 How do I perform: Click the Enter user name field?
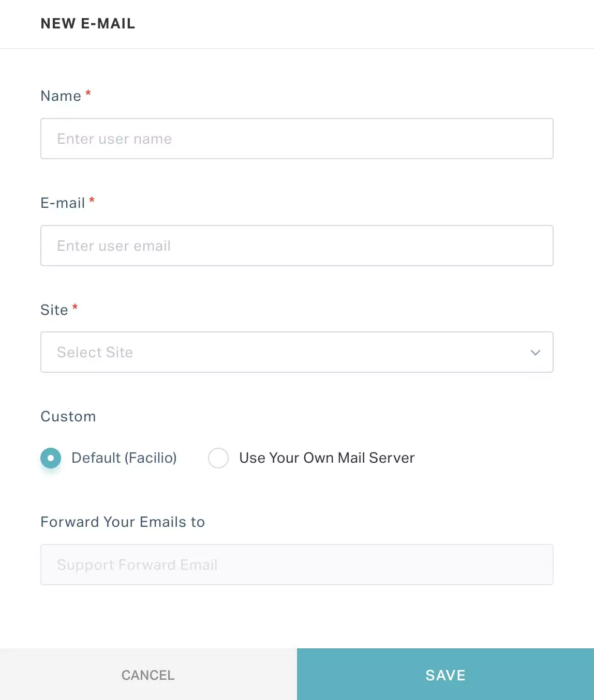tap(297, 139)
